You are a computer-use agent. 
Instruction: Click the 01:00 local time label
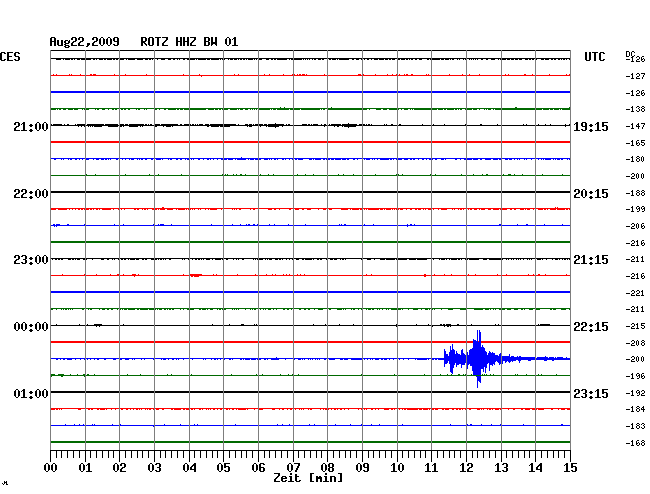pos(31,393)
